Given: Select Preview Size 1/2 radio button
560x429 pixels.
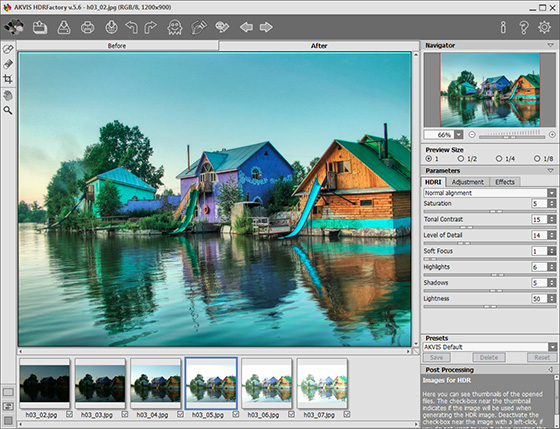Looking at the screenshot, I should point(461,159).
